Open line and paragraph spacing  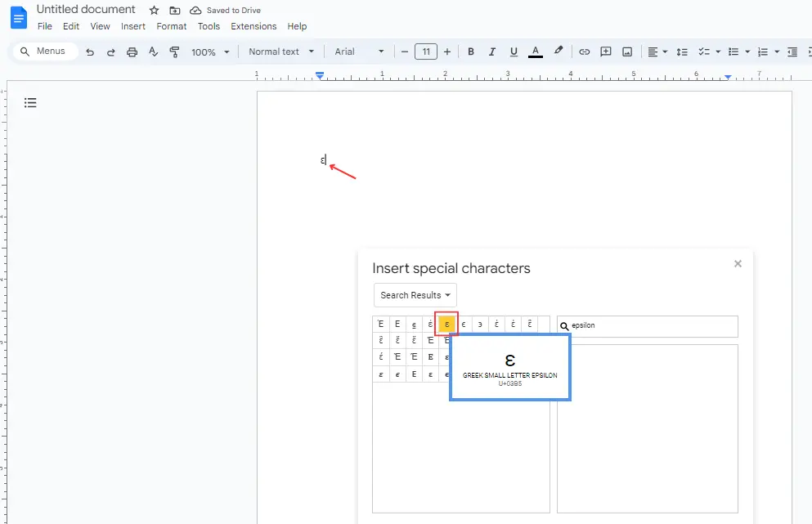682,52
